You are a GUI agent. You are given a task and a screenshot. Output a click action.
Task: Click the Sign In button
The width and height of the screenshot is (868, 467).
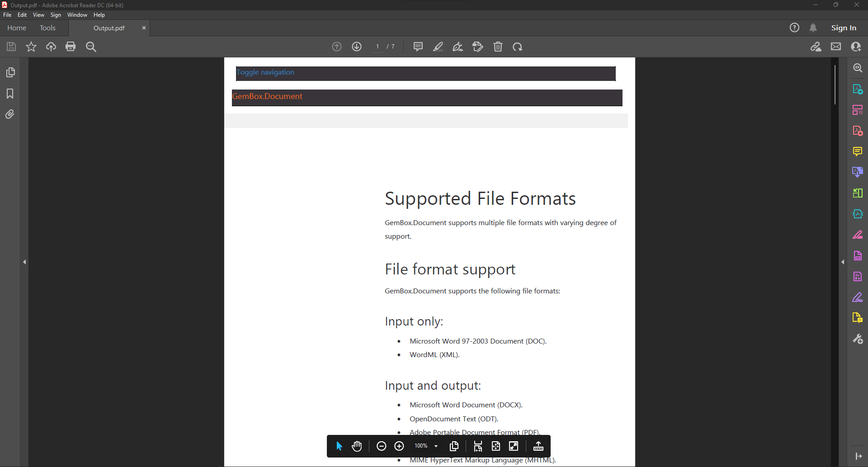click(843, 28)
